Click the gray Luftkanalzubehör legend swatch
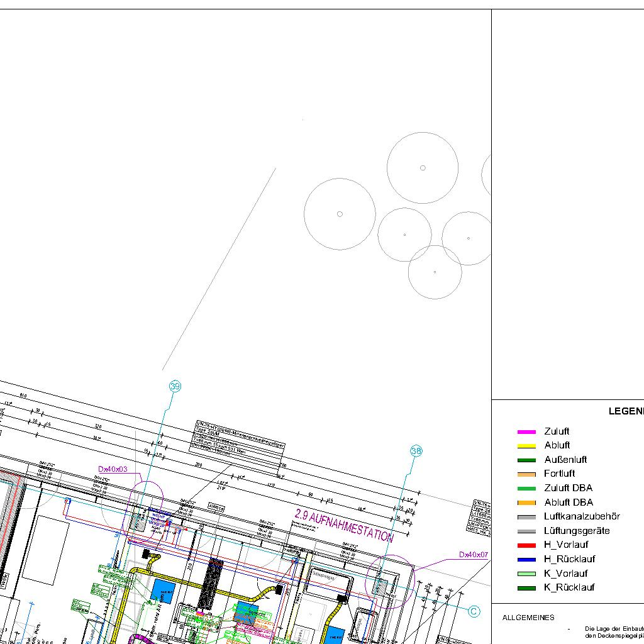This screenshot has height=644, width=644. 526,517
